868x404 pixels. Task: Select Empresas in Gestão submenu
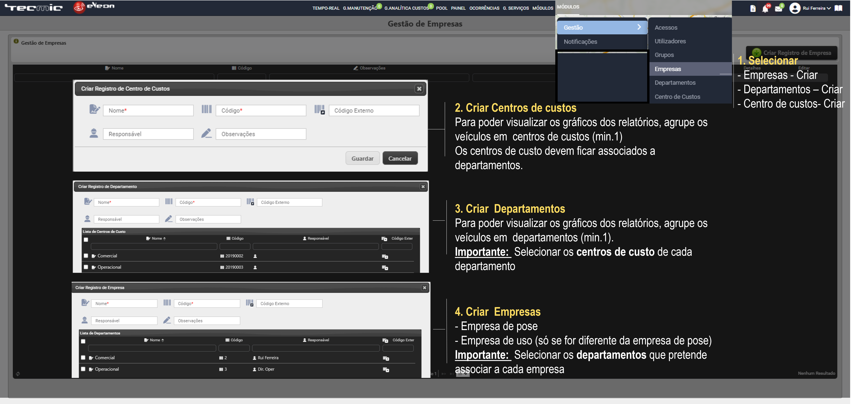[690, 69]
